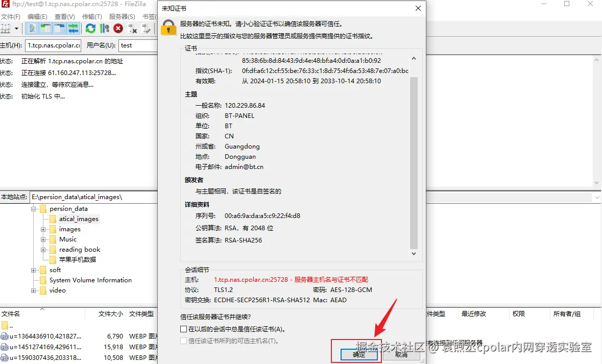Click 取消 button in certificate dialog
This screenshot has height=364, width=602.
click(401, 355)
